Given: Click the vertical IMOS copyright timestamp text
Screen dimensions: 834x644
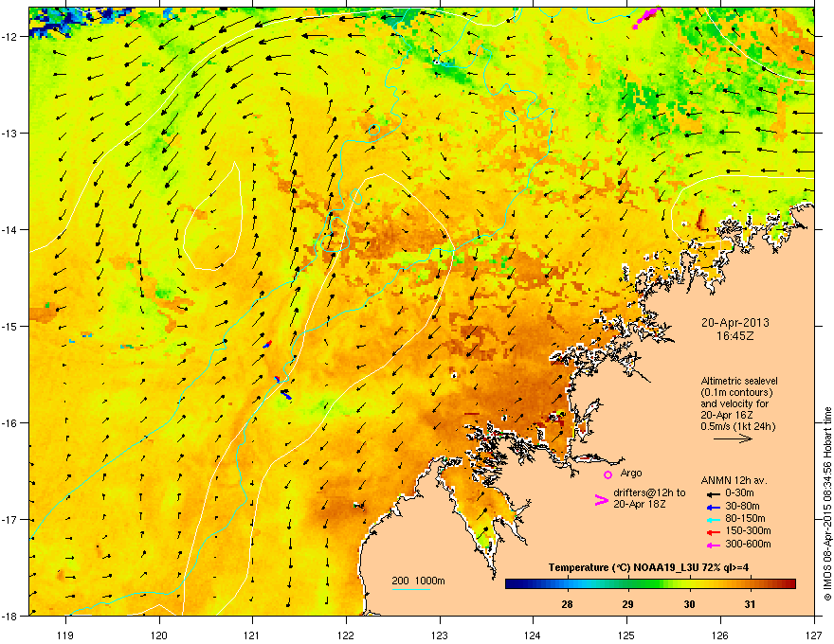Looking at the screenshot, I should coord(827,504).
